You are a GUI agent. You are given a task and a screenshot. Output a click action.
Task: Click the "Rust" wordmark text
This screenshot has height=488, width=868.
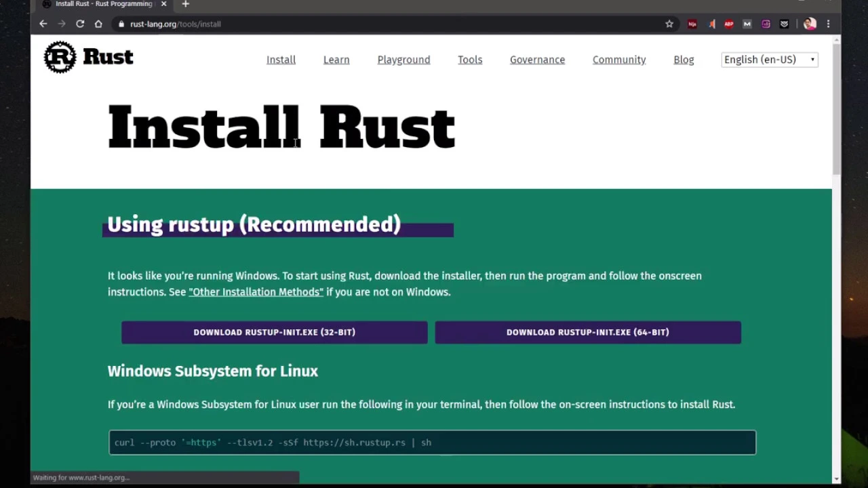[108, 57]
